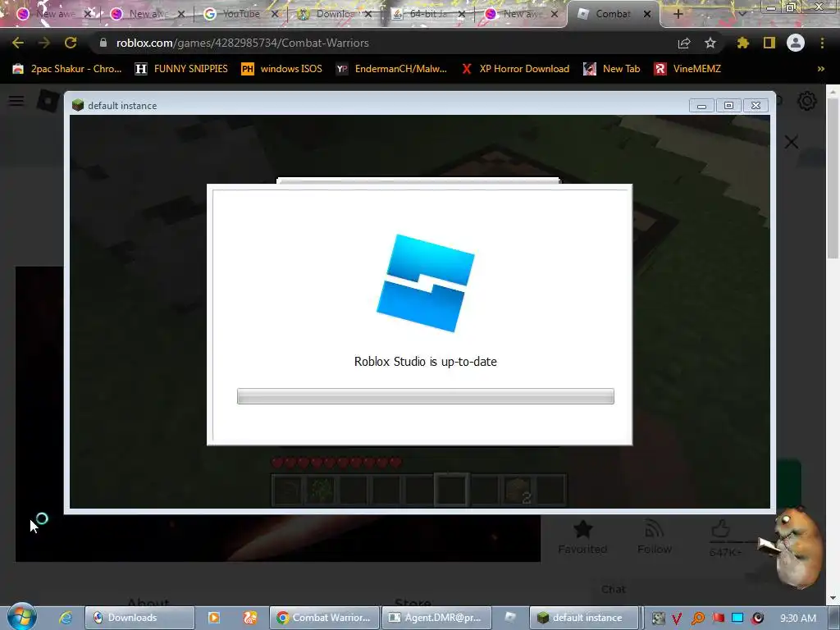Open the Roblox settings gear

pyautogui.click(x=807, y=101)
